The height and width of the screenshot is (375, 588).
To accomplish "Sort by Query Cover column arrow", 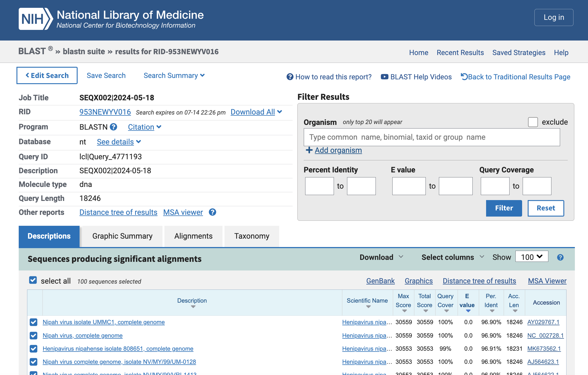I will pos(446,311).
